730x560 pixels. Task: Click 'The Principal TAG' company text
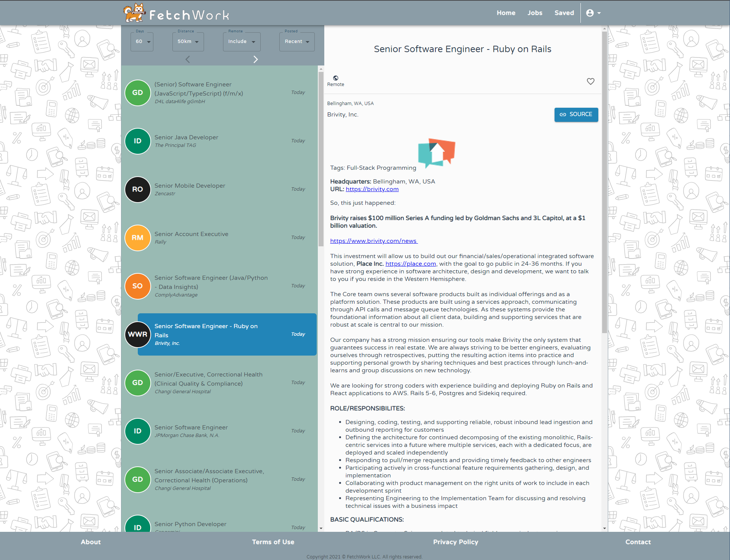pos(175,145)
